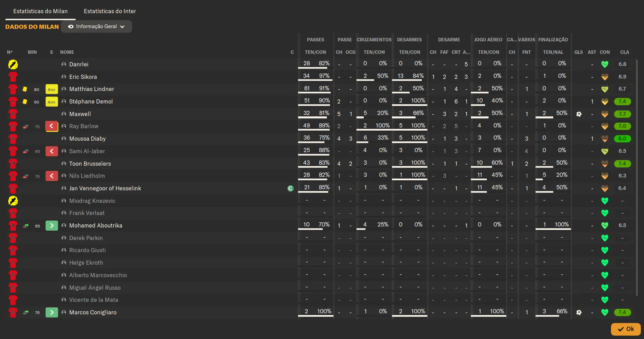Screen dimensions: 644x339
Task: Open Alberto Marcovecchio player link
Action: 98,275
